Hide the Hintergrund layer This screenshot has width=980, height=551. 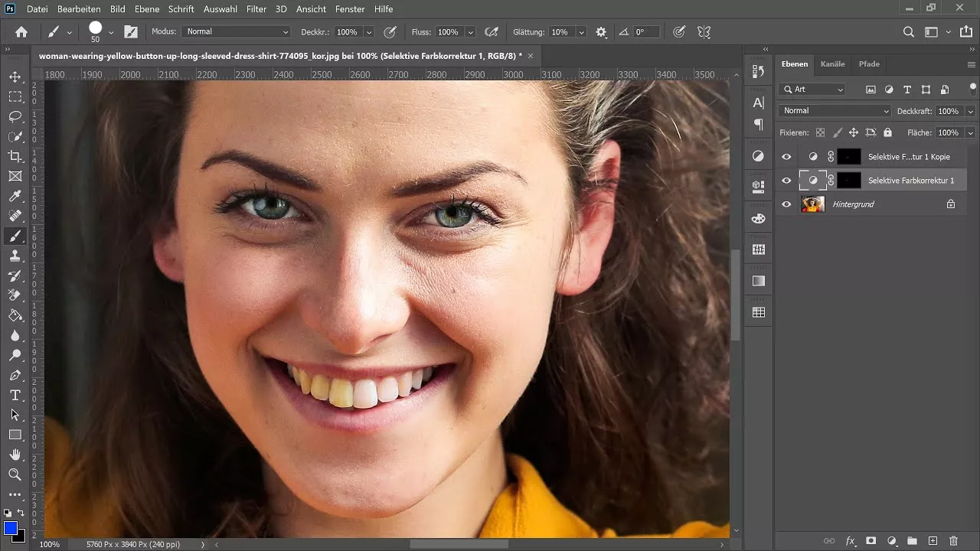pos(786,204)
